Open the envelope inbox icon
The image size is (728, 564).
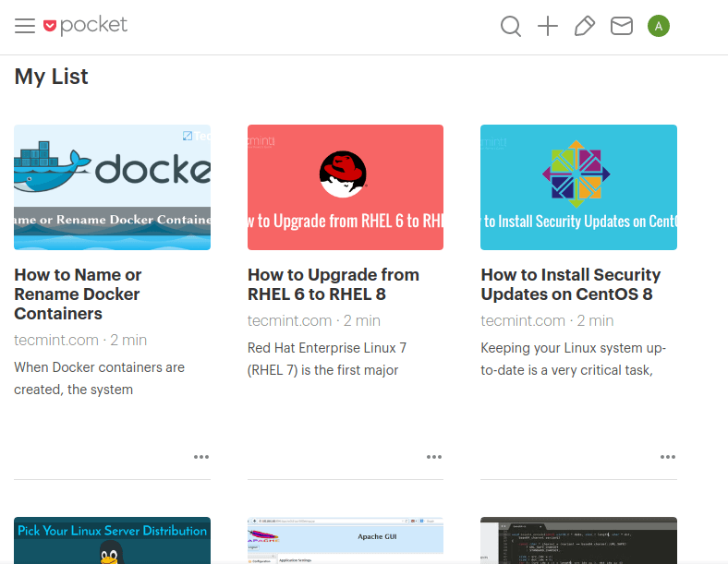pyautogui.click(x=622, y=26)
